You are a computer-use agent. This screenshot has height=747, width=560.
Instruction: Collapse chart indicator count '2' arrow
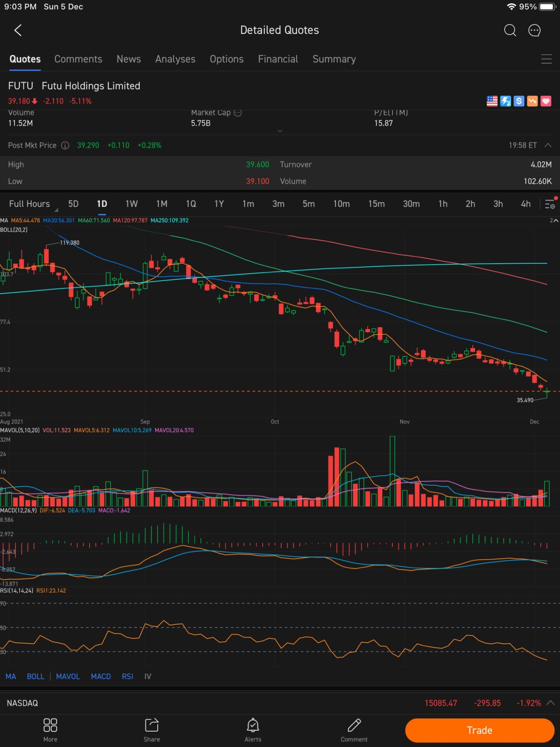554,220
